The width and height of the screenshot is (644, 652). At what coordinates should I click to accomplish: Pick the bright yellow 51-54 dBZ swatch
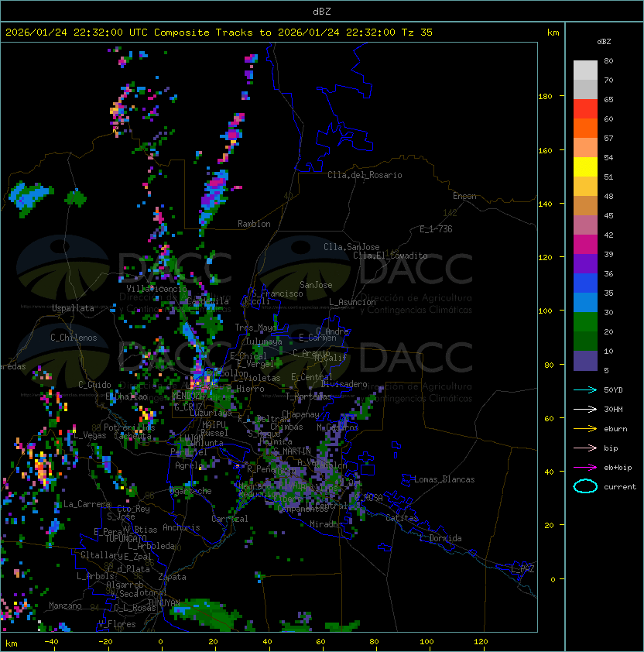coord(585,166)
